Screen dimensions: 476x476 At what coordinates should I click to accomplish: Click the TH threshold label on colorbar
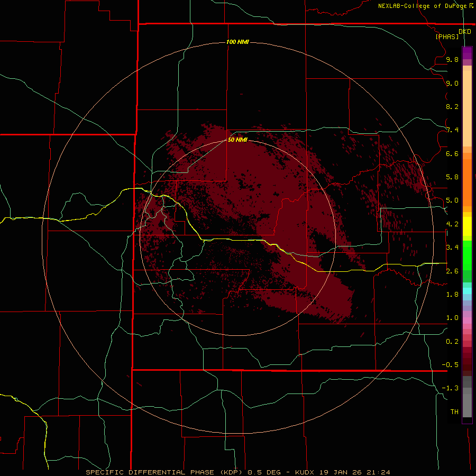tap(454, 412)
